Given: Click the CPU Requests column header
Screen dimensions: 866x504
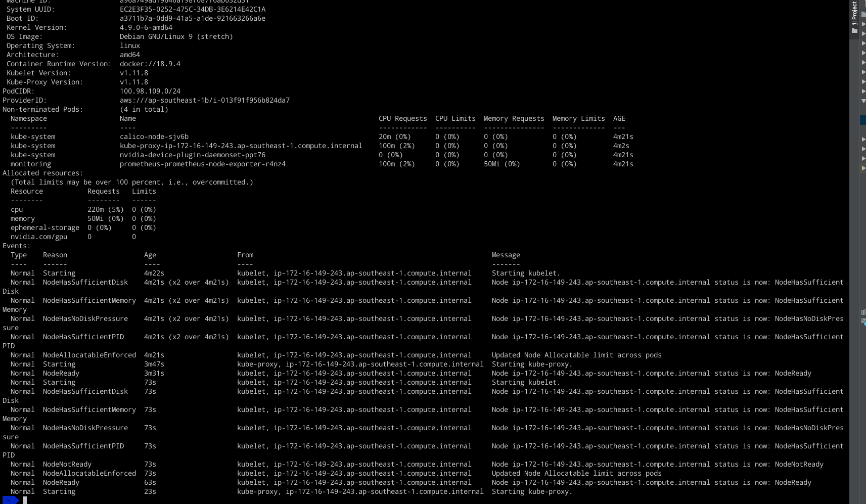Looking at the screenshot, I should pos(403,118).
